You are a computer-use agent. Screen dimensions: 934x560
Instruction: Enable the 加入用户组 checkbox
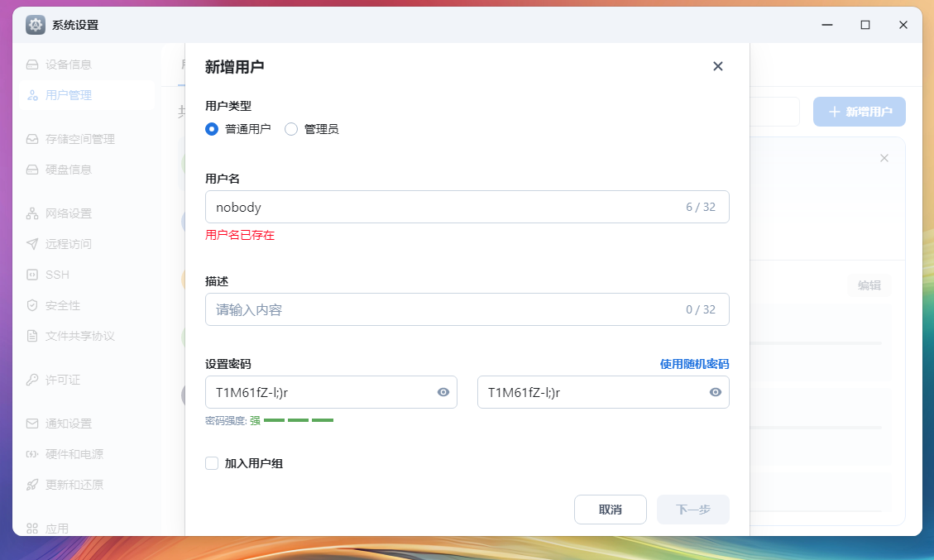pyautogui.click(x=212, y=463)
